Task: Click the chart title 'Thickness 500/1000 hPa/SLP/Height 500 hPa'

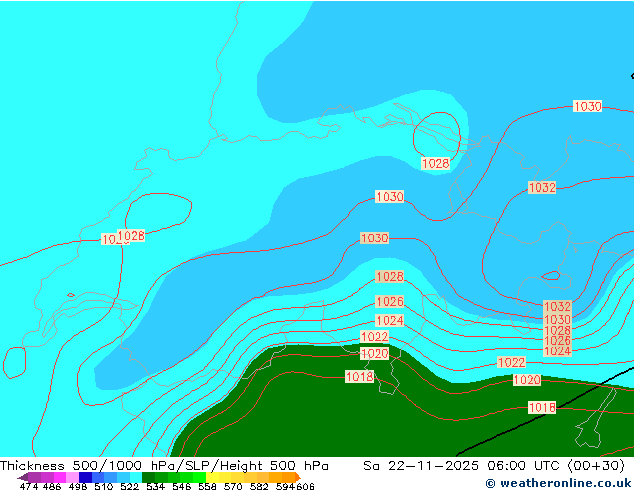Action: click(x=164, y=466)
